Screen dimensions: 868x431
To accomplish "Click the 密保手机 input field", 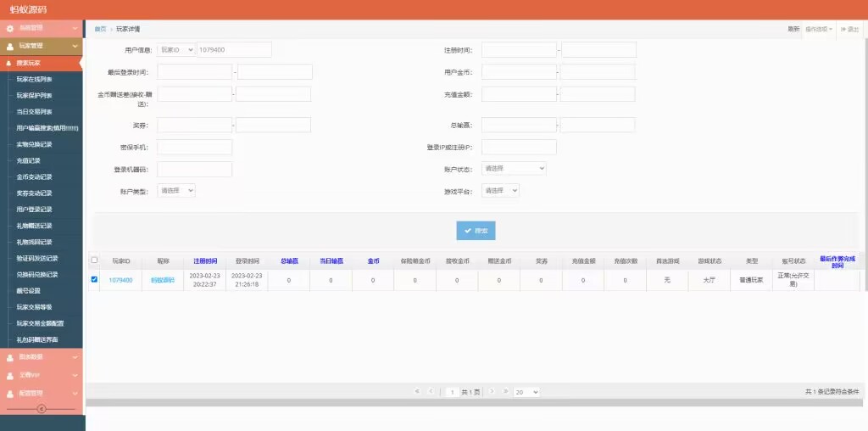I will [195, 148].
